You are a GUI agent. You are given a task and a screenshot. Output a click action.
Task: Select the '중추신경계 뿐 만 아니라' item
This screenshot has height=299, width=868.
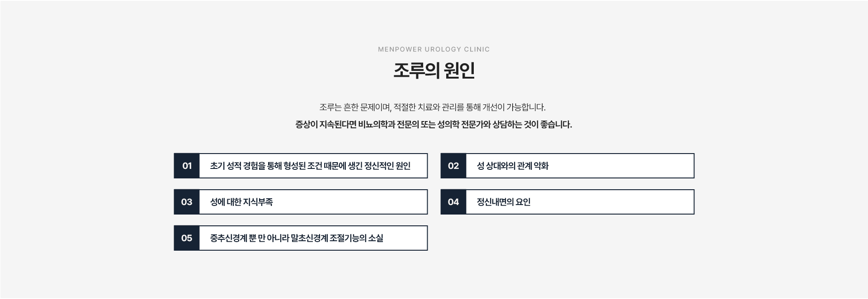tap(301, 238)
